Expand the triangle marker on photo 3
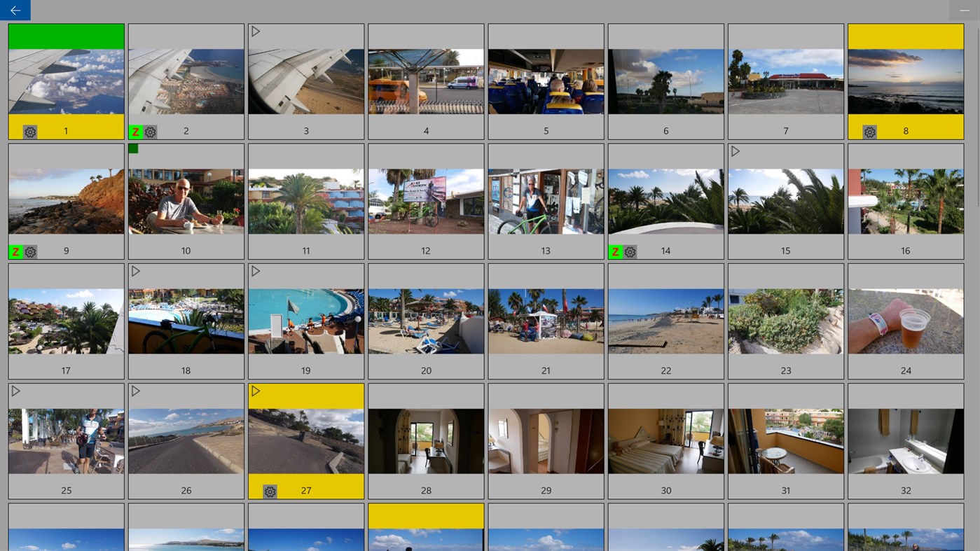This screenshot has width=980, height=551. pos(255,30)
